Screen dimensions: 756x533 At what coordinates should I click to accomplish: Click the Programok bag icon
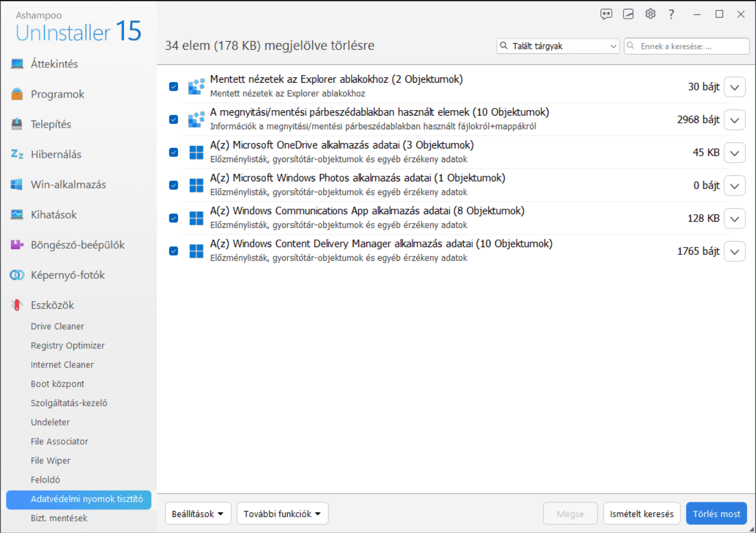(17, 94)
